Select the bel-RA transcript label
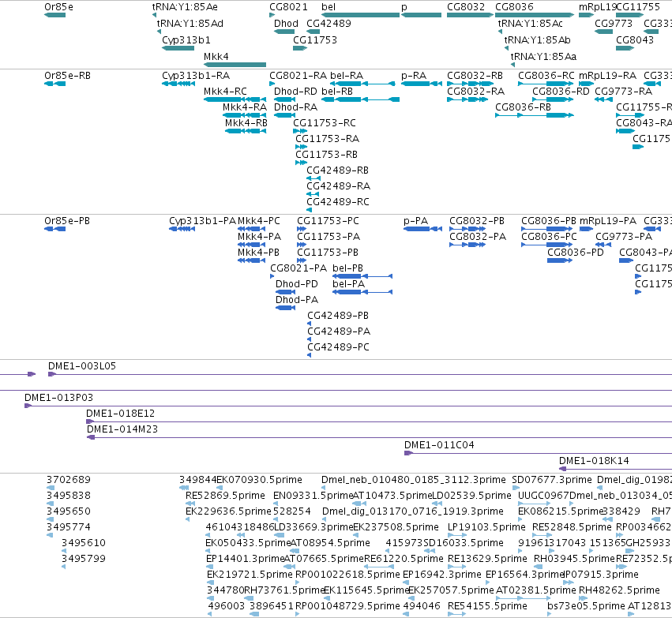Screen dimensions: 672x618 347,76
